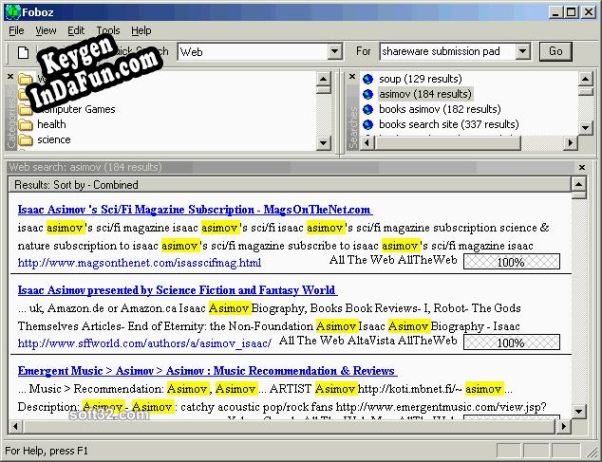
Task: Select books asimov (182 results) search
Action: point(440,109)
